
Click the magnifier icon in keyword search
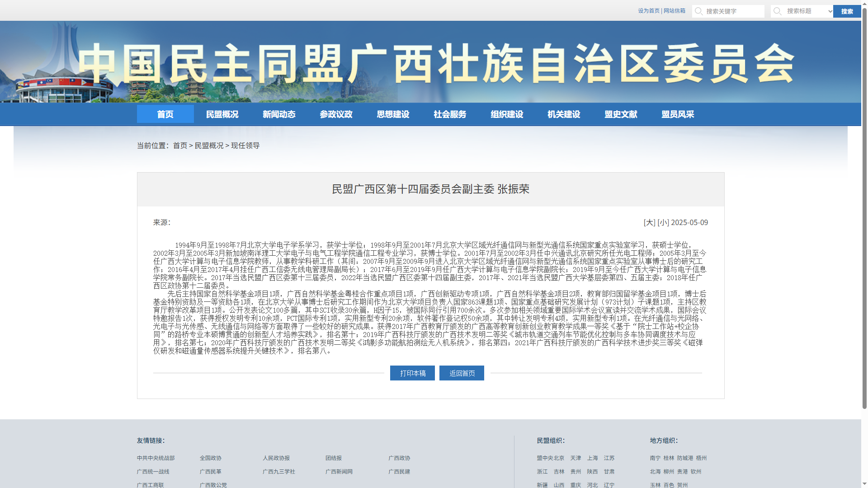(698, 11)
